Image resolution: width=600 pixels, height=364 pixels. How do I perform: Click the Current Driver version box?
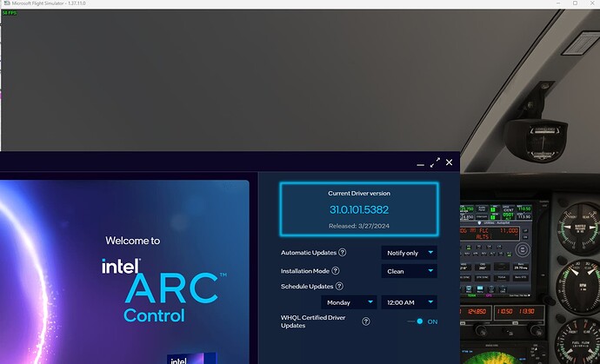point(359,209)
